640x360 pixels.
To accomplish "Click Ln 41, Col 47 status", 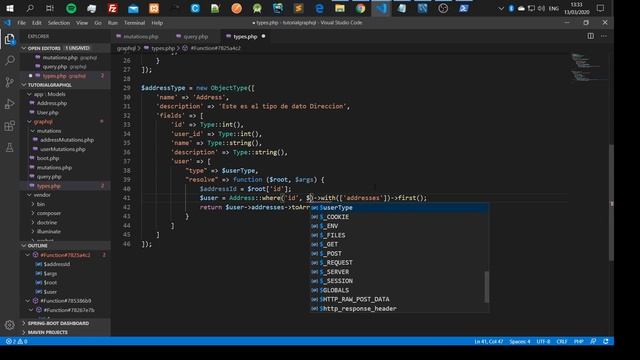I will 489,341.
